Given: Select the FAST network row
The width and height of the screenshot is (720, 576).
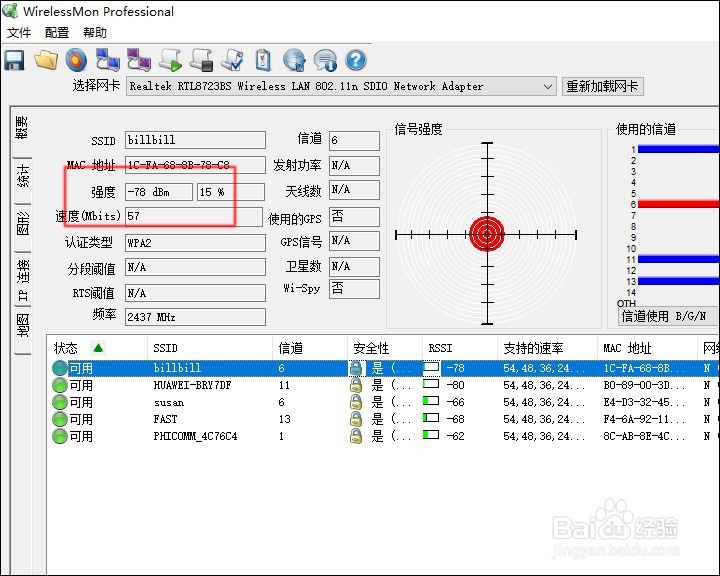Looking at the screenshot, I should coord(383,419).
